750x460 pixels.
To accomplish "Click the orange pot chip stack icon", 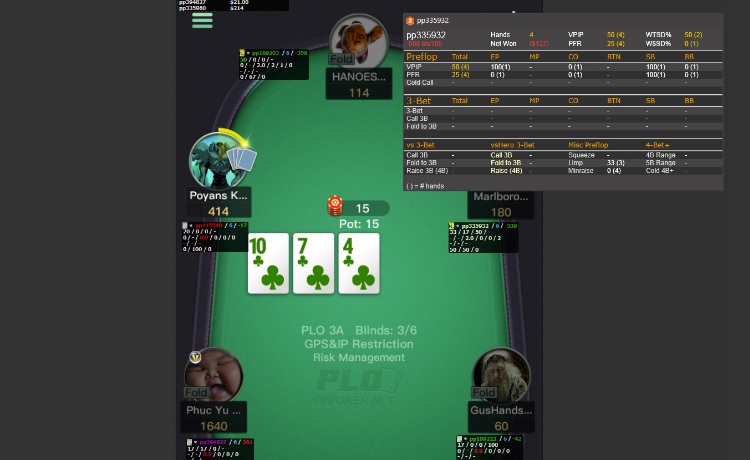I will coord(335,206).
